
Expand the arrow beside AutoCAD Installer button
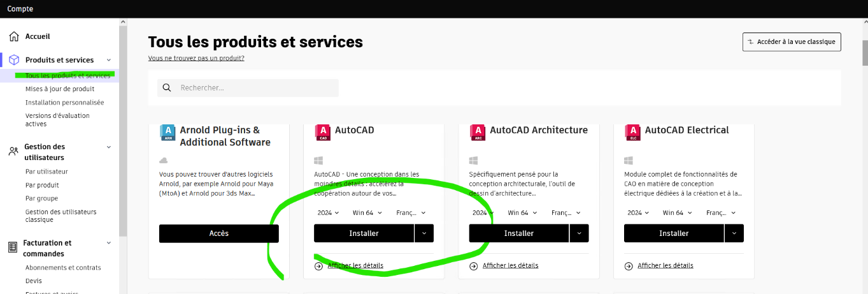click(424, 233)
